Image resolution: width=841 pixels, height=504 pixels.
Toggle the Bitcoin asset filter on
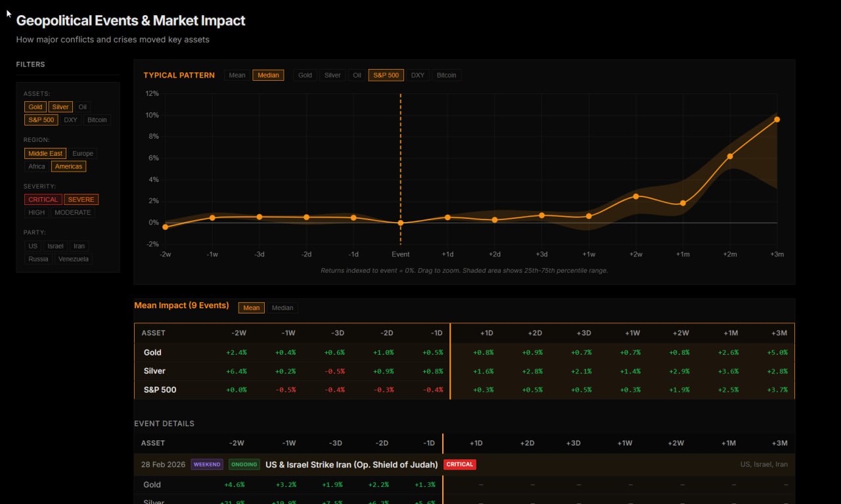[97, 120]
